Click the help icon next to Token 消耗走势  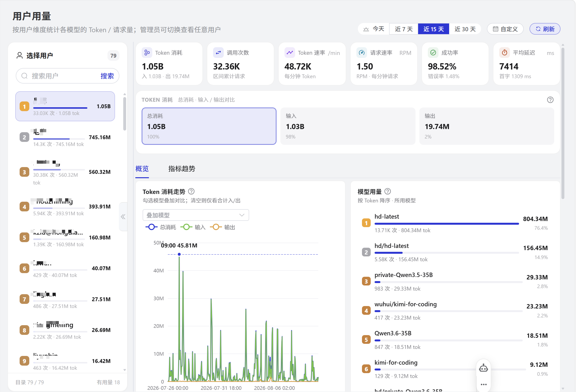click(x=191, y=192)
